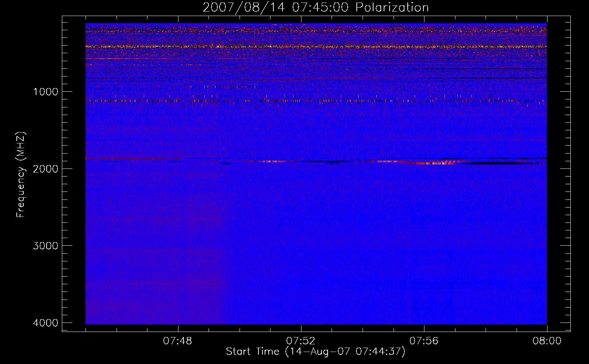Click the 3000 frequency axis label
589x364 pixels.
point(46,246)
